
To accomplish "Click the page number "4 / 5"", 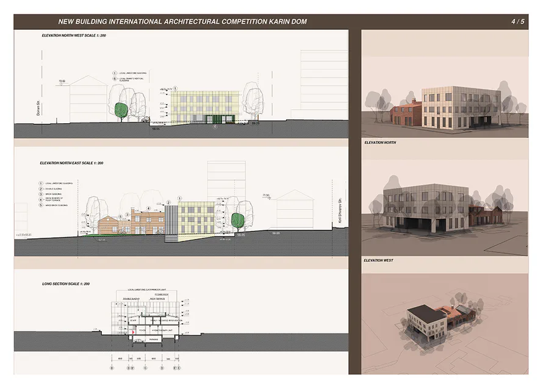I will point(517,22).
